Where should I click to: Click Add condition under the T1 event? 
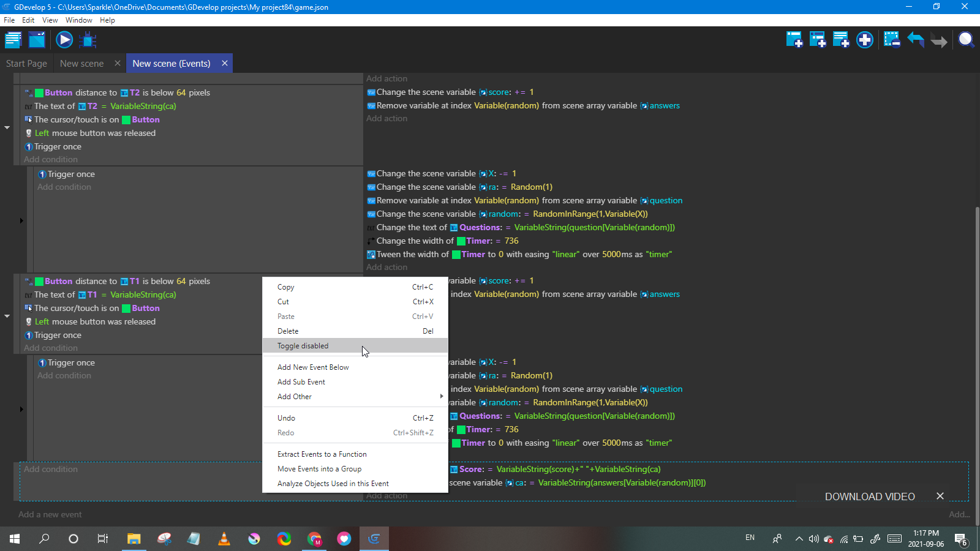[51, 348]
